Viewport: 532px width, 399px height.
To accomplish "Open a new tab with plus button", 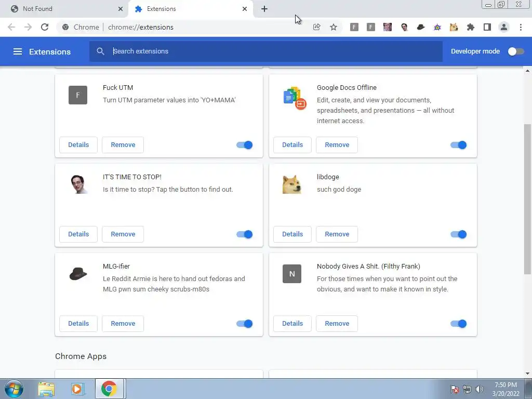I will click(x=264, y=9).
